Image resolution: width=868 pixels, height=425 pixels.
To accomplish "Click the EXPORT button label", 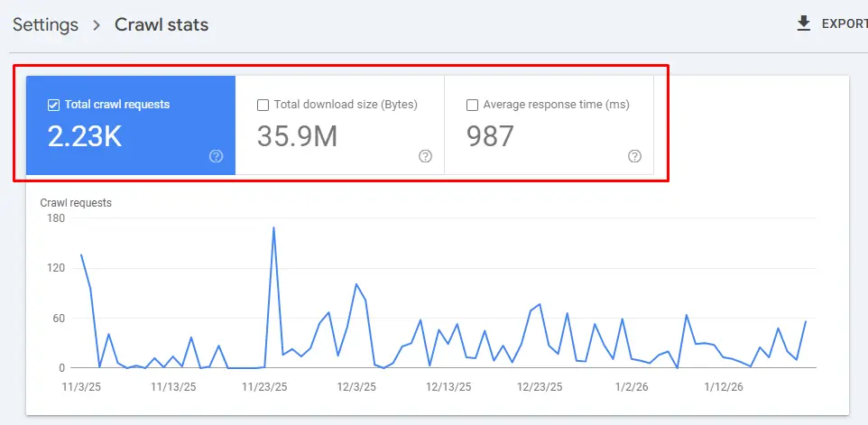I will pos(845,23).
